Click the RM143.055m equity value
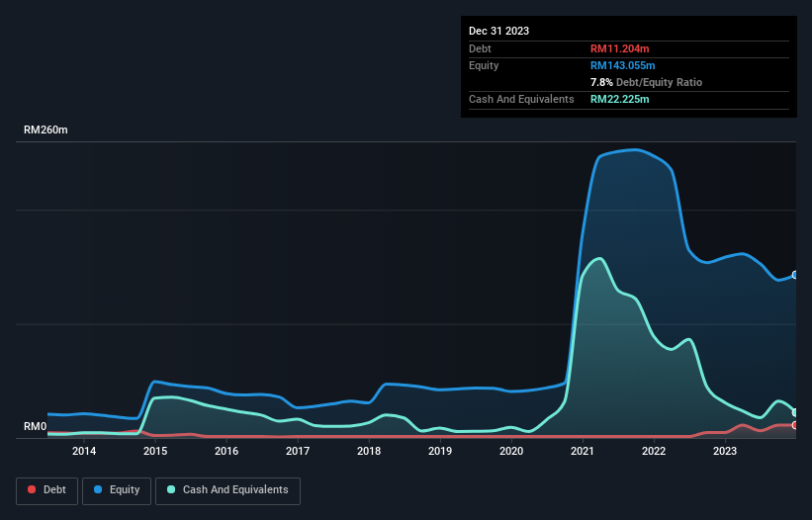 click(x=622, y=65)
